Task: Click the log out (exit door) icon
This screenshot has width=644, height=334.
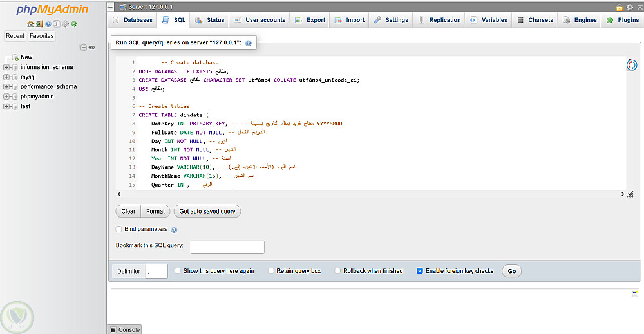Action: tap(39, 24)
